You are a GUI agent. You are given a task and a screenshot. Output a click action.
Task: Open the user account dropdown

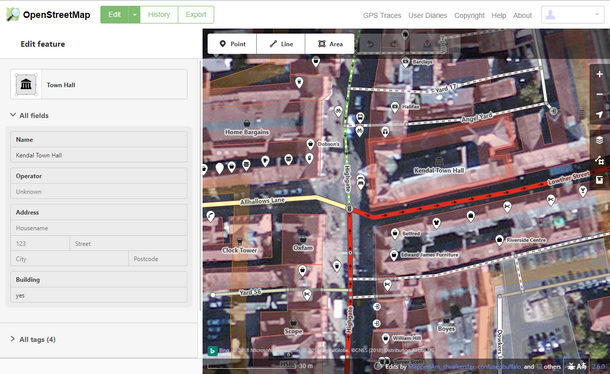click(573, 15)
